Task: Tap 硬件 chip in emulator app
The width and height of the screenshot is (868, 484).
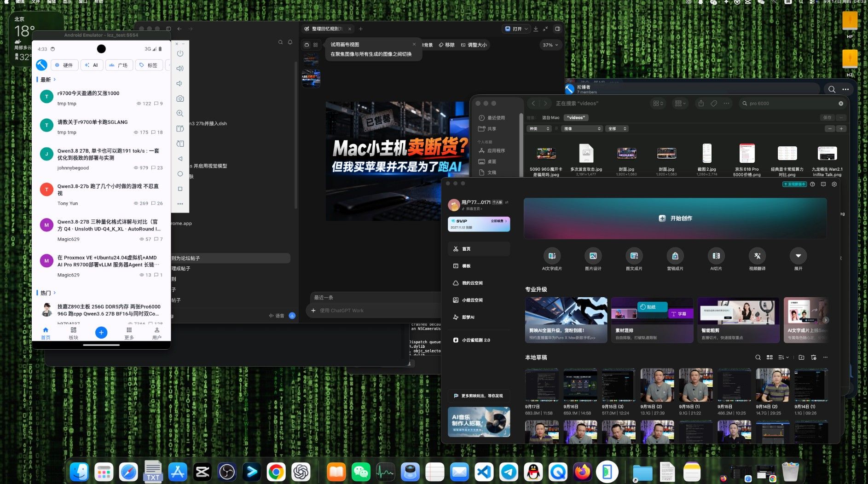Action: 64,65
